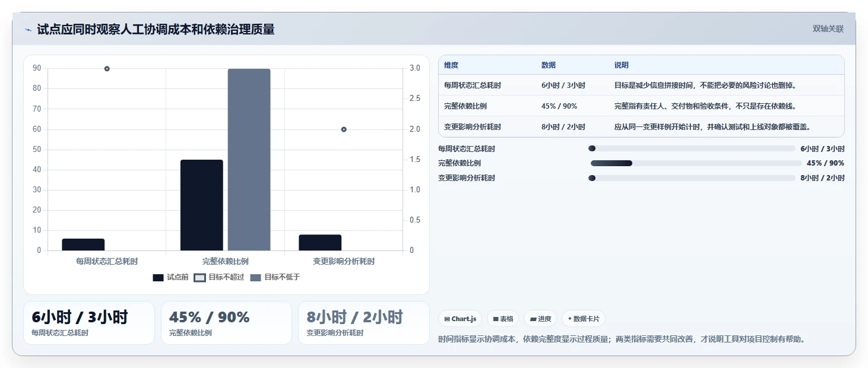Click the 每周状态汇总耗时 progress bar
This screenshot has width=868, height=368.
(x=692, y=148)
